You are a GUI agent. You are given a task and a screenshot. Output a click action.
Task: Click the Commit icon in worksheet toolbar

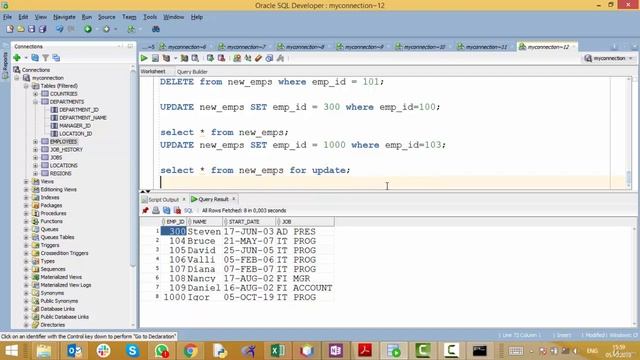(210, 58)
